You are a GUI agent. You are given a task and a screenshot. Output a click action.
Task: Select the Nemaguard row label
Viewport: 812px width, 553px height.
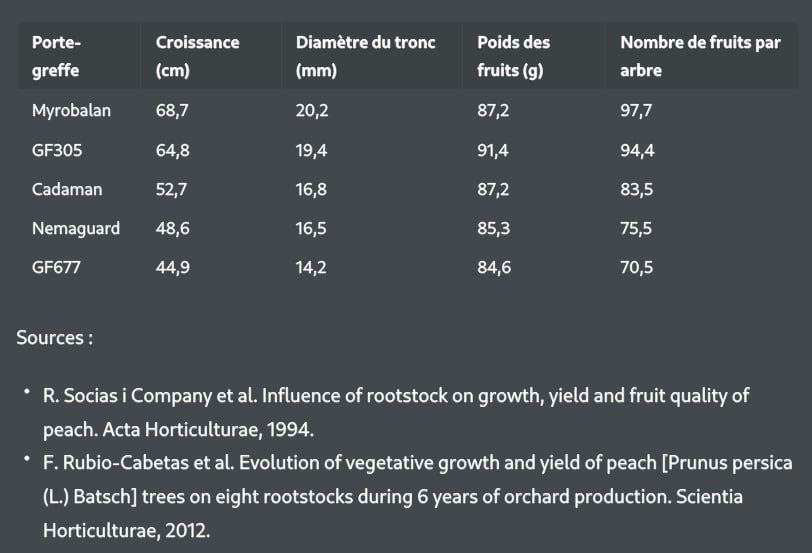(x=76, y=228)
